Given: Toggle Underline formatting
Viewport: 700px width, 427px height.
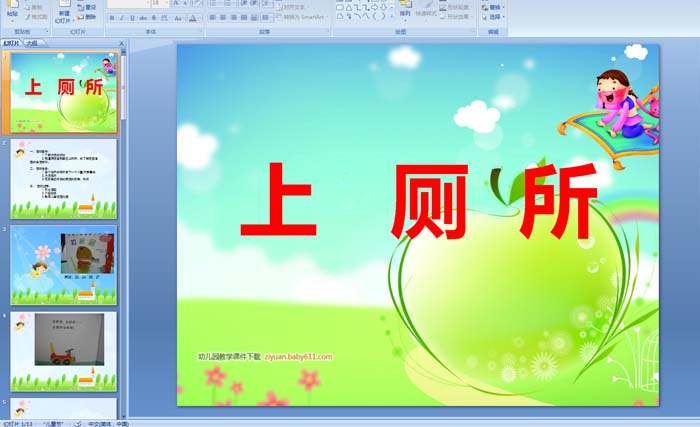Looking at the screenshot, I should (x=132, y=18).
